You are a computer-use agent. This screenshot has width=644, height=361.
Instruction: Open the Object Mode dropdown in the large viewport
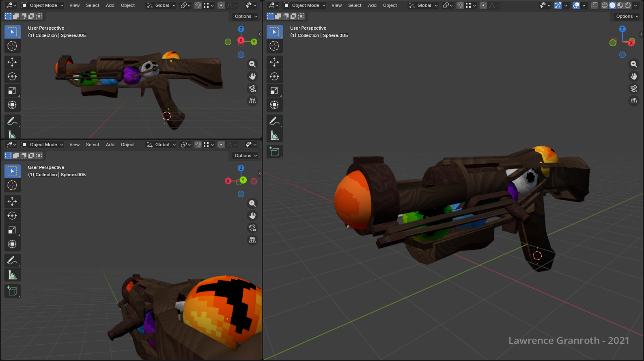click(304, 5)
